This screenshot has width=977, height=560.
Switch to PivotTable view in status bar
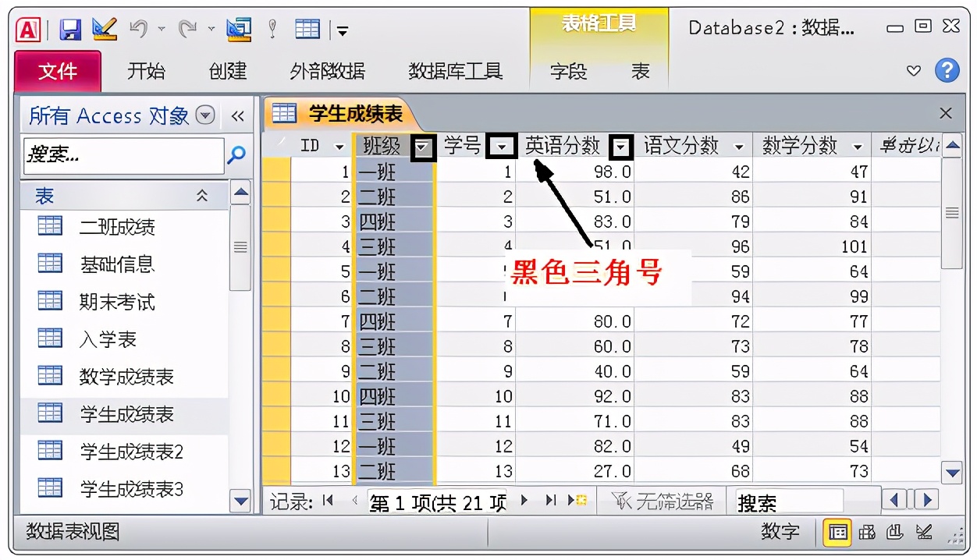click(867, 533)
